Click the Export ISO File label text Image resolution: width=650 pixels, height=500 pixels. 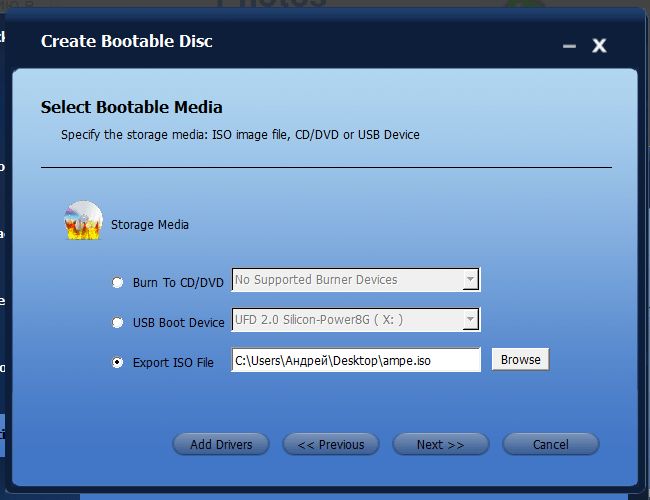[x=173, y=362]
